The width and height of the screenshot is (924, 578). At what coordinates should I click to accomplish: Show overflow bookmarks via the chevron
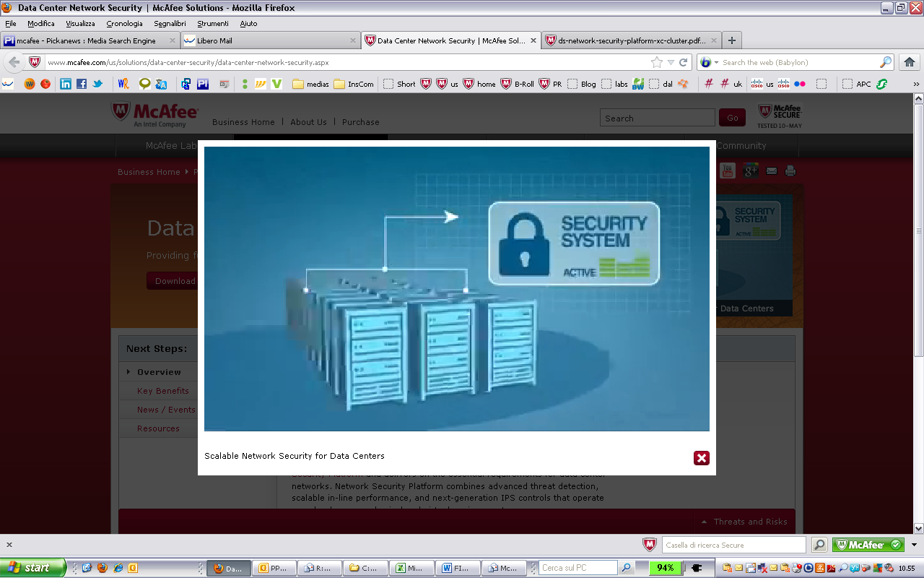point(915,85)
